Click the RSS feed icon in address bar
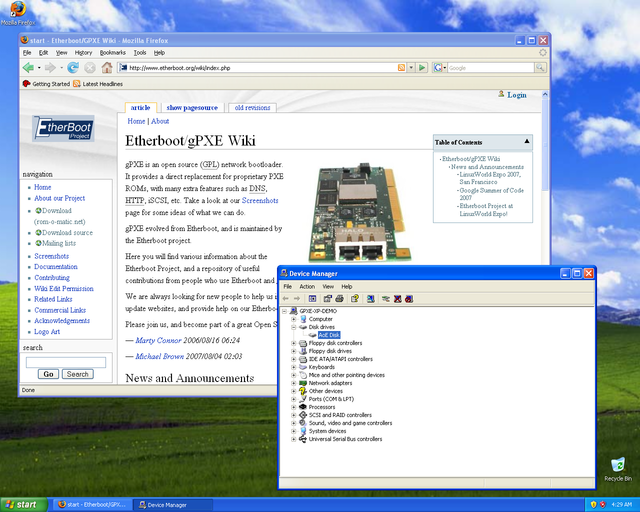 (402, 68)
